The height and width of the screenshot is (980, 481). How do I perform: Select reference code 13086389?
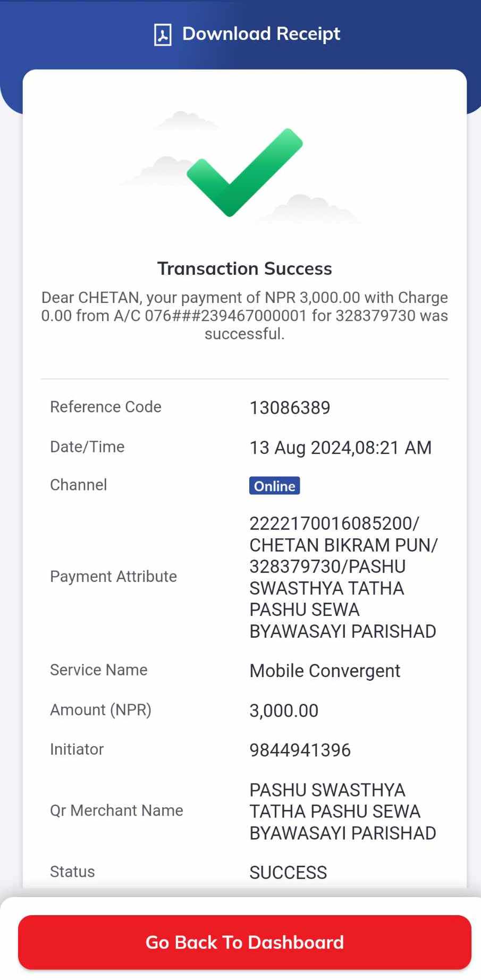pyautogui.click(x=290, y=408)
